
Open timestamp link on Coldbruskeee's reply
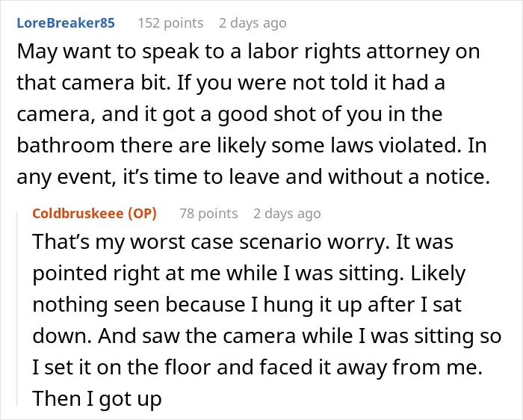[x=287, y=214]
